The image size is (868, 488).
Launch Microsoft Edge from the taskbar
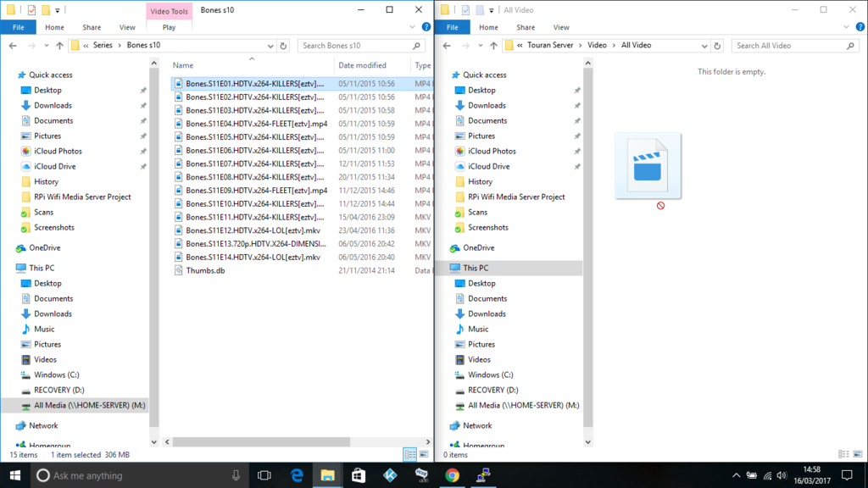click(297, 475)
